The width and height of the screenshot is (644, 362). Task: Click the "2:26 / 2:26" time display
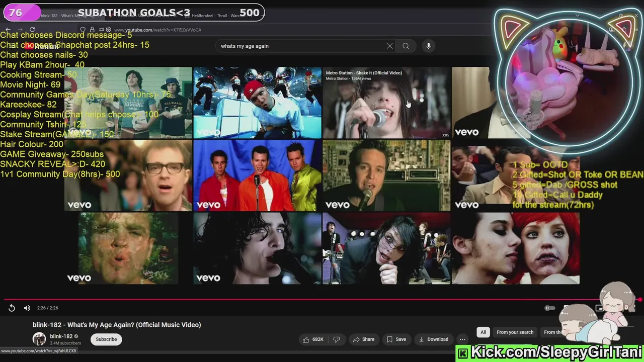coord(47,308)
